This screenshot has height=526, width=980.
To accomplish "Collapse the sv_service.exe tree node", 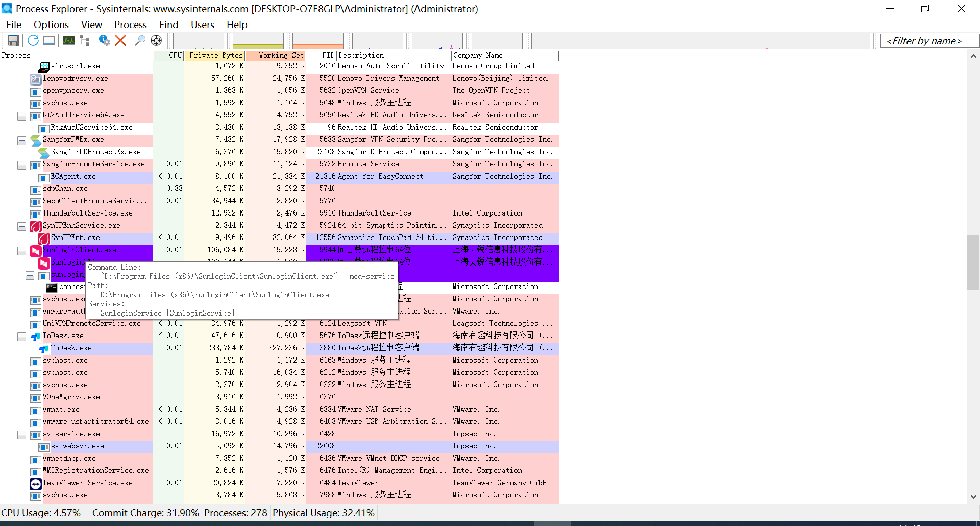I will pyautogui.click(x=21, y=435).
